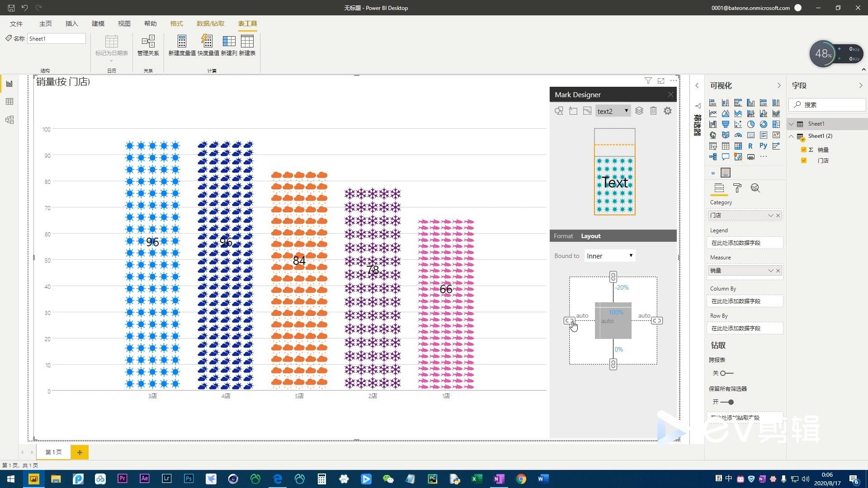
Task: Click the 名称 Sheet1 name field
Action: coord(56,39)
